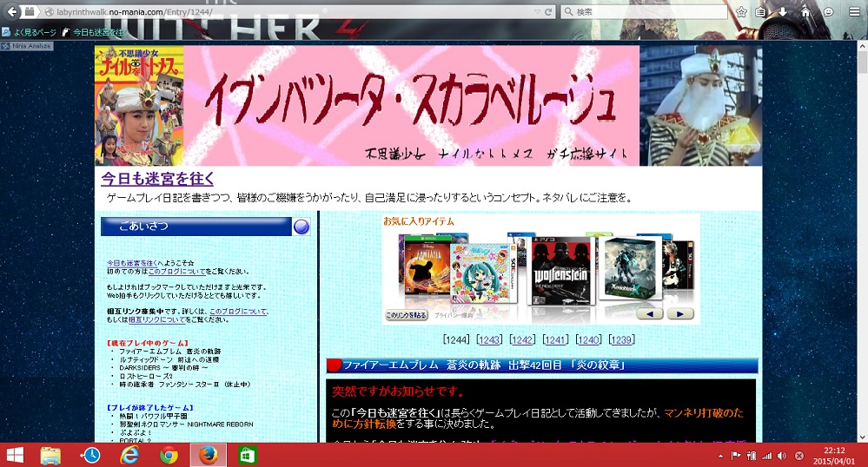The height and width of the screenshot is (467, 868).
Task: Click the 【プレイが終了したゲーム】 heading
Action: pyautogui.click(x=150, y=408)
